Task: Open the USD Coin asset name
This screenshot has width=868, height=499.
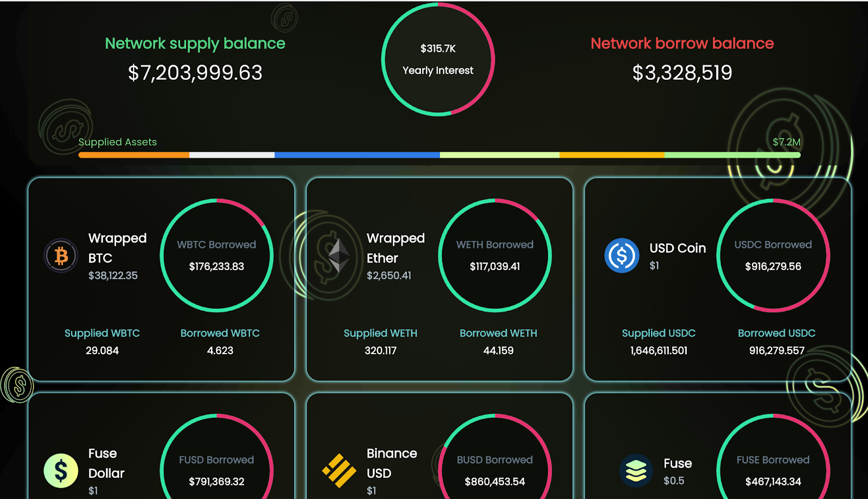Action: tap(678, 248)
